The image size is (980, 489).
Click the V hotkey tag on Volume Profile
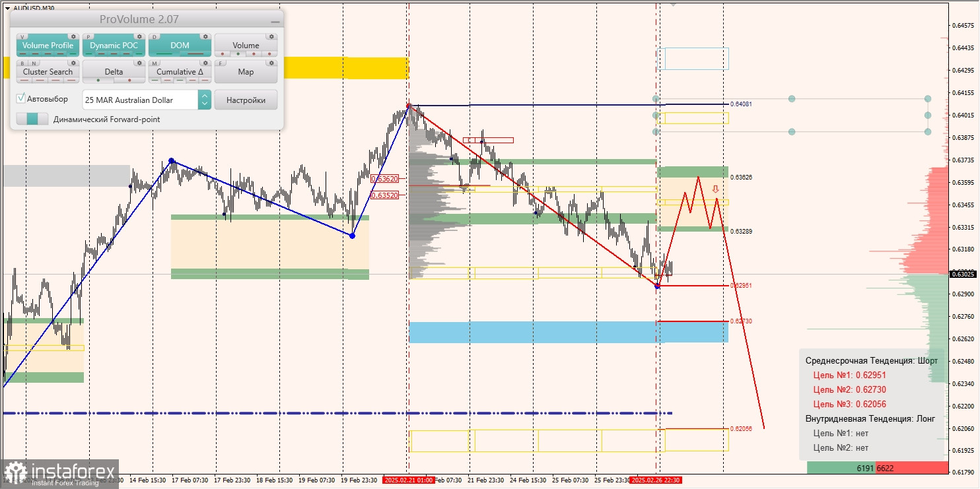click(23, 37)
